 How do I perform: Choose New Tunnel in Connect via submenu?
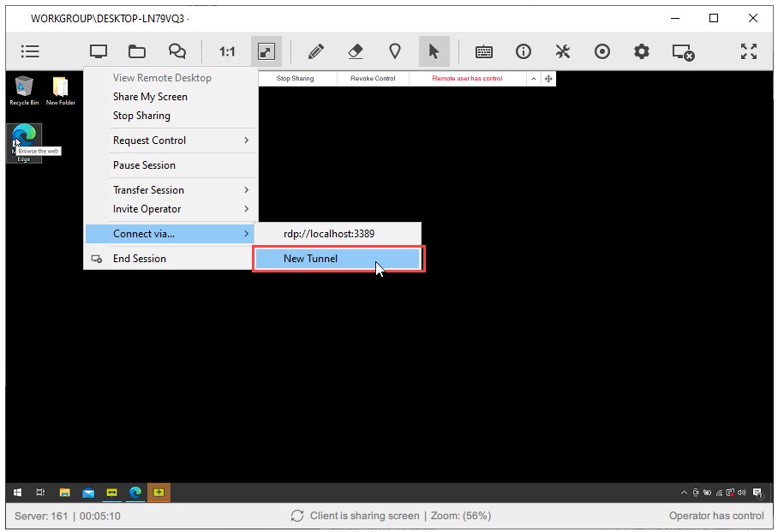pos(337,257)
